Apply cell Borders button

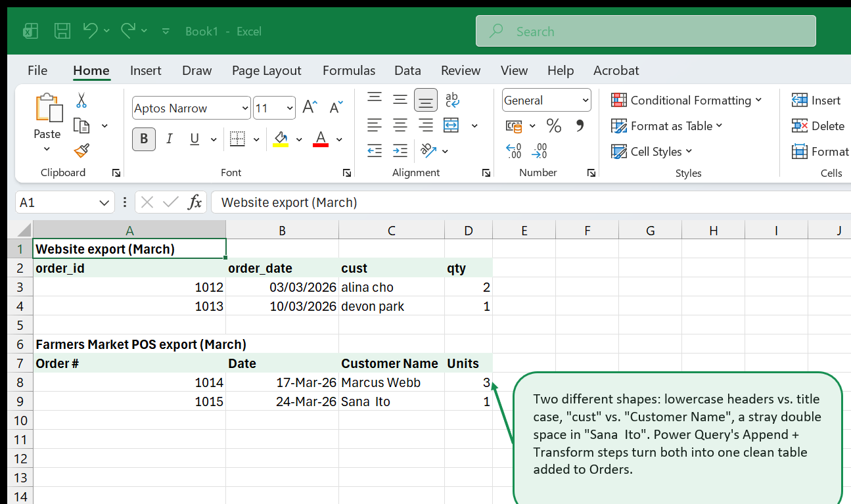237,139
